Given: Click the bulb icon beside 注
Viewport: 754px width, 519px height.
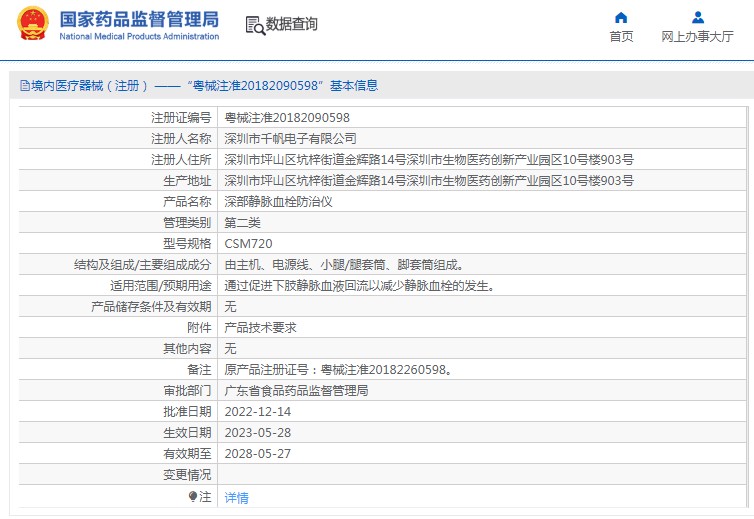Looking at the screenshot, I should pyautogui.click(x=193, y=496).
